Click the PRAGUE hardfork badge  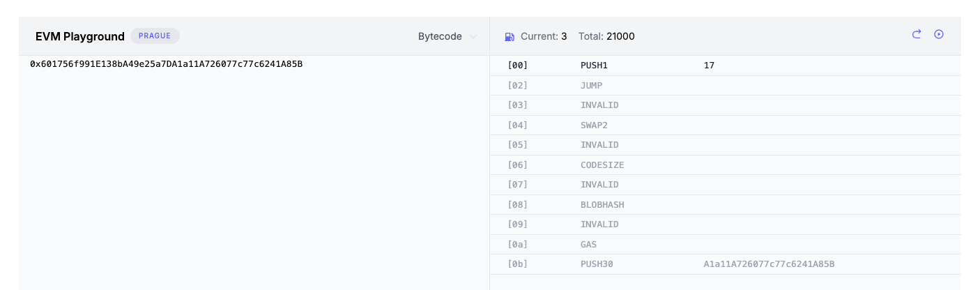pyautogui.click(x=155, y=36)
